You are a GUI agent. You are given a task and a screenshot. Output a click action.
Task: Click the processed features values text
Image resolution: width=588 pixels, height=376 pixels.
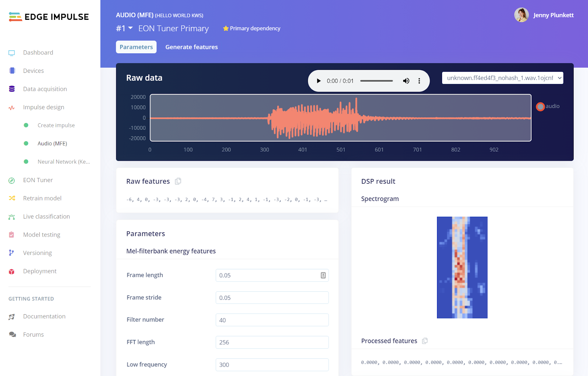click(462, 362)
